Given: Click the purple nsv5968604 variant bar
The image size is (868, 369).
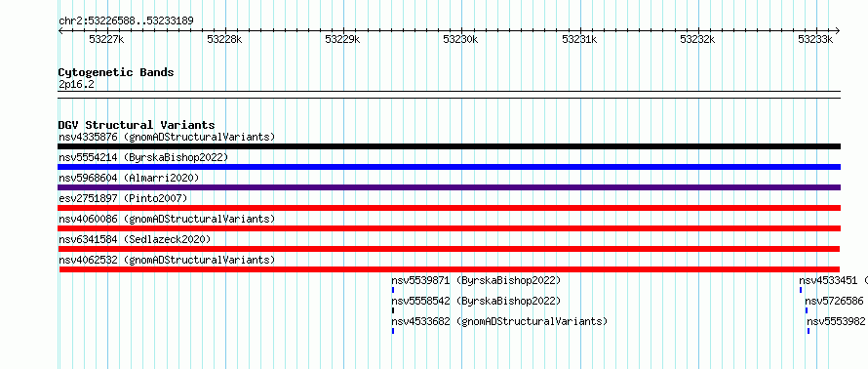Looking at the screenshot, I should coord(449,187).
